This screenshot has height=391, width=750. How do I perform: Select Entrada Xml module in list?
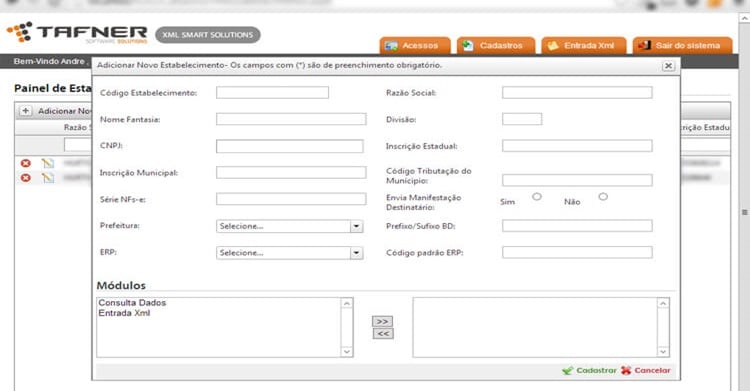pos(124,313)
